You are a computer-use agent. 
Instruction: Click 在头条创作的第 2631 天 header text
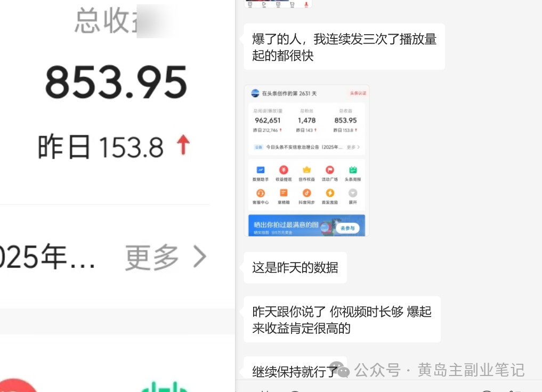coord(289,94)
